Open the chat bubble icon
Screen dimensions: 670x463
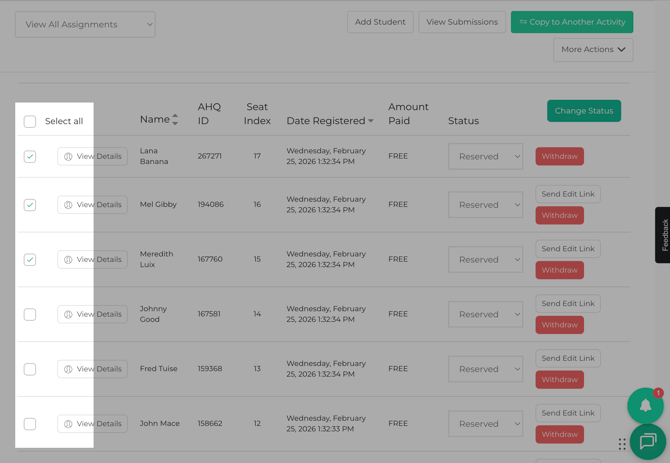click(x=647, y=441)
